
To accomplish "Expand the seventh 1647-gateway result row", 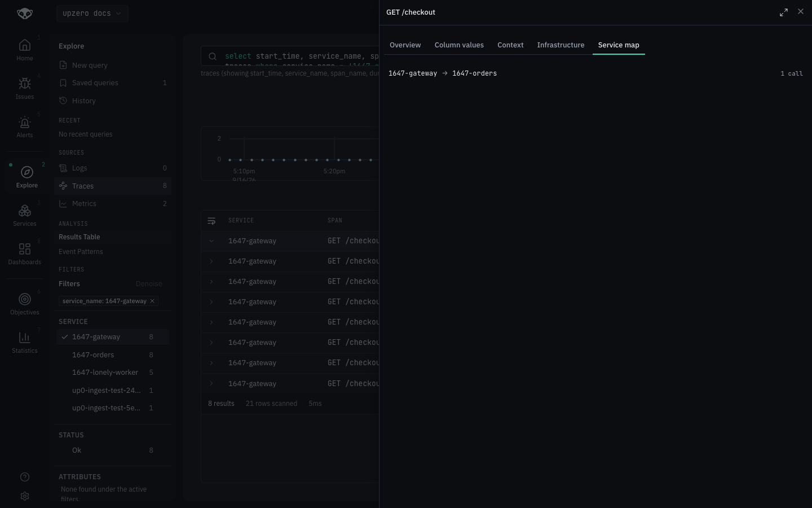I will tap(211, 363).
